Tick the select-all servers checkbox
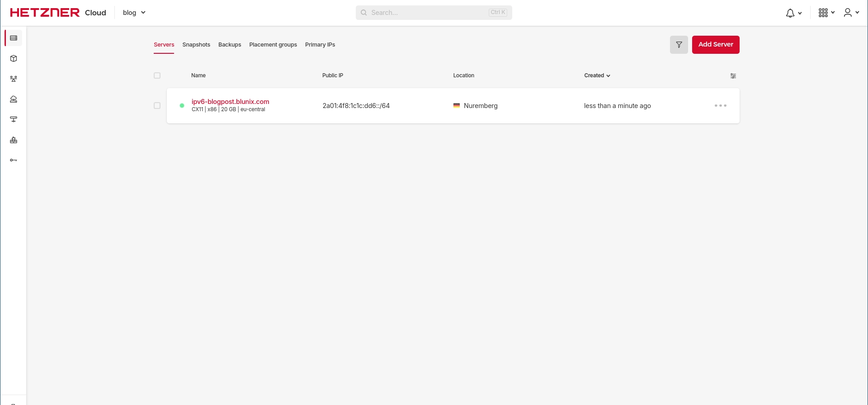The width and height of the screenshot is (868, 405). pos(157,75)
